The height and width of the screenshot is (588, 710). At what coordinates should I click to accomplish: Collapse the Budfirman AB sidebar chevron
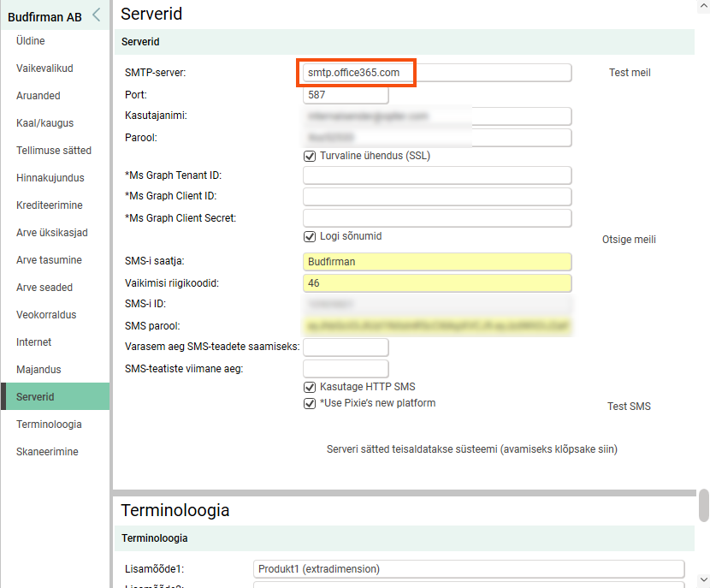(96, 15)
